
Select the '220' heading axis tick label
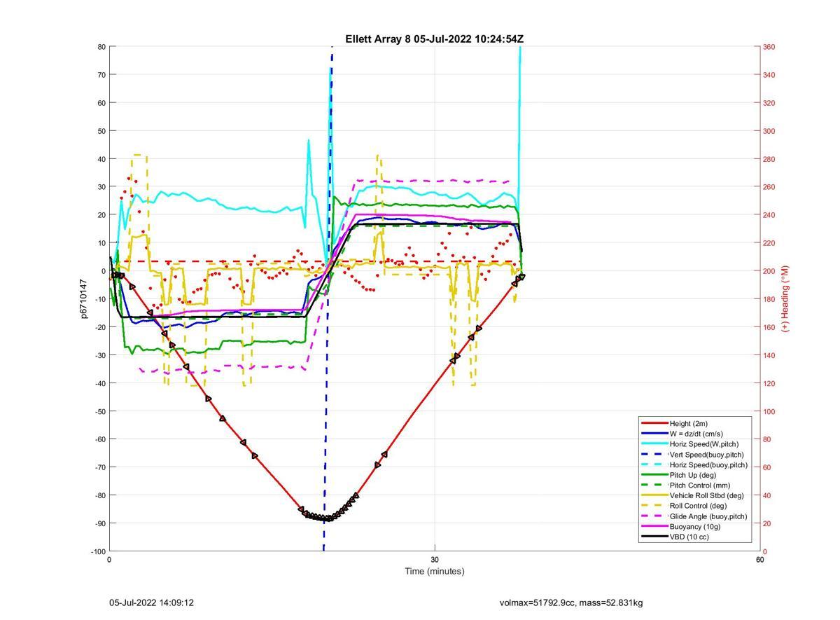click(x=769, y=243)
